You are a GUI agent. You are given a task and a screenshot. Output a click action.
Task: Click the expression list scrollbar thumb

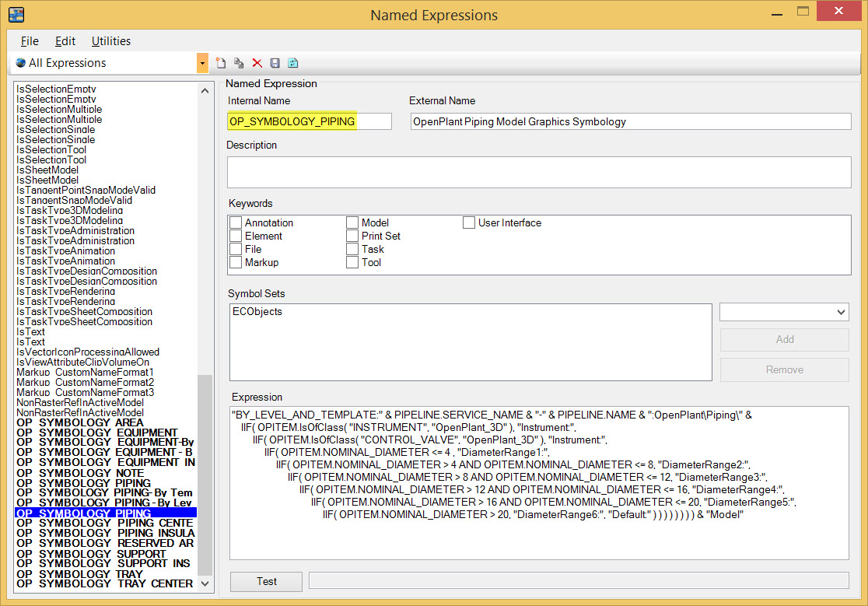205,475
